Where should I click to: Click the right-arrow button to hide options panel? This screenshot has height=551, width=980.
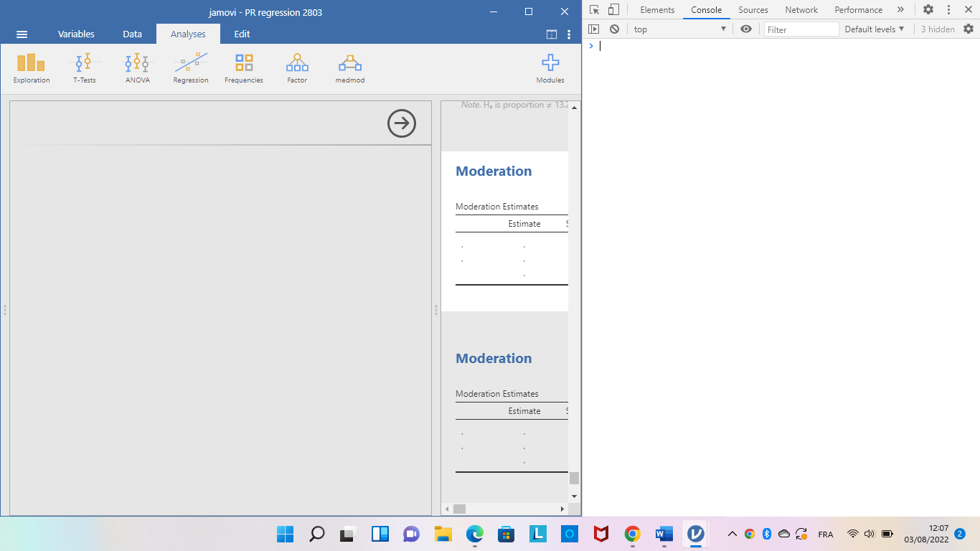(x=402, y=123)
